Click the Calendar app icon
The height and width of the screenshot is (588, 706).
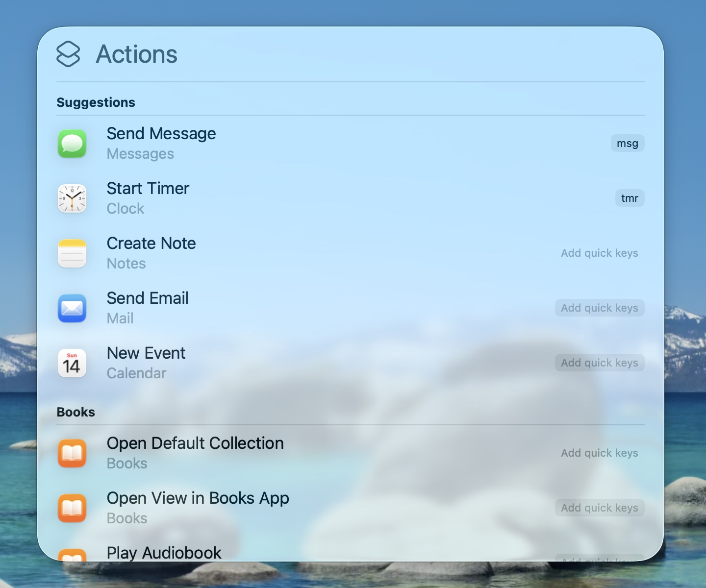click(72, 363)
